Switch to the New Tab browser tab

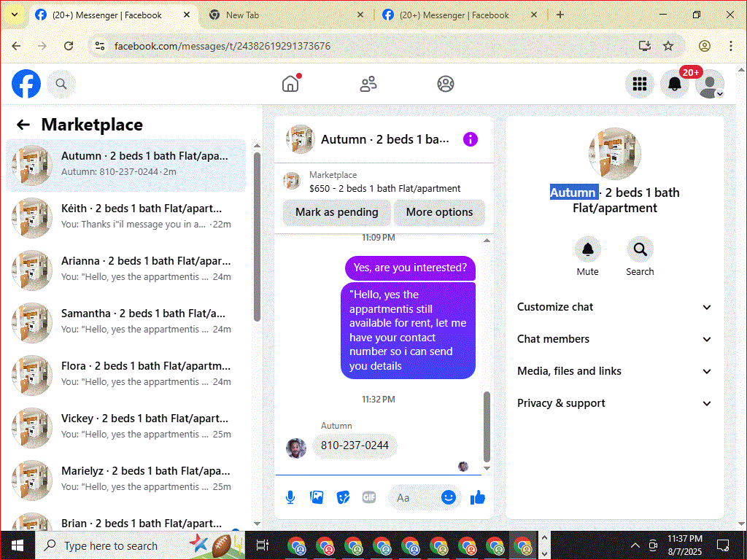point(286,15)
